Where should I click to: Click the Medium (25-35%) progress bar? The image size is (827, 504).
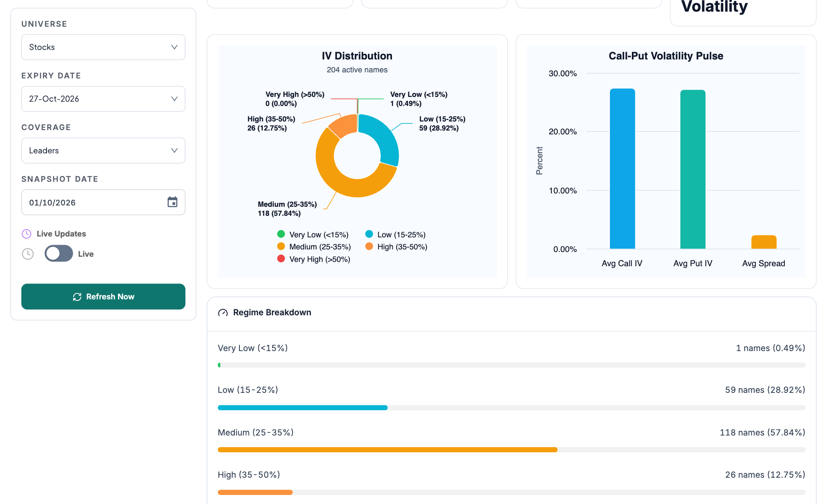511,450
